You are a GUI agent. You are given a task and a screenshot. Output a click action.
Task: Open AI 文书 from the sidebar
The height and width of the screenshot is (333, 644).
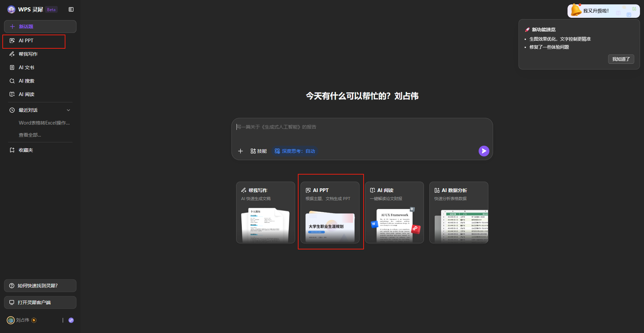[26, 67]
